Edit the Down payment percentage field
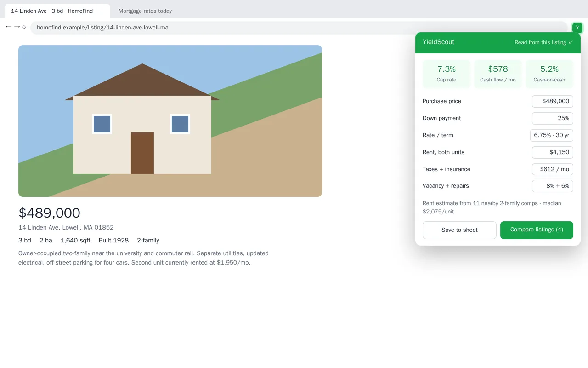This screenshot has height=368, width=588. point(553,118)
